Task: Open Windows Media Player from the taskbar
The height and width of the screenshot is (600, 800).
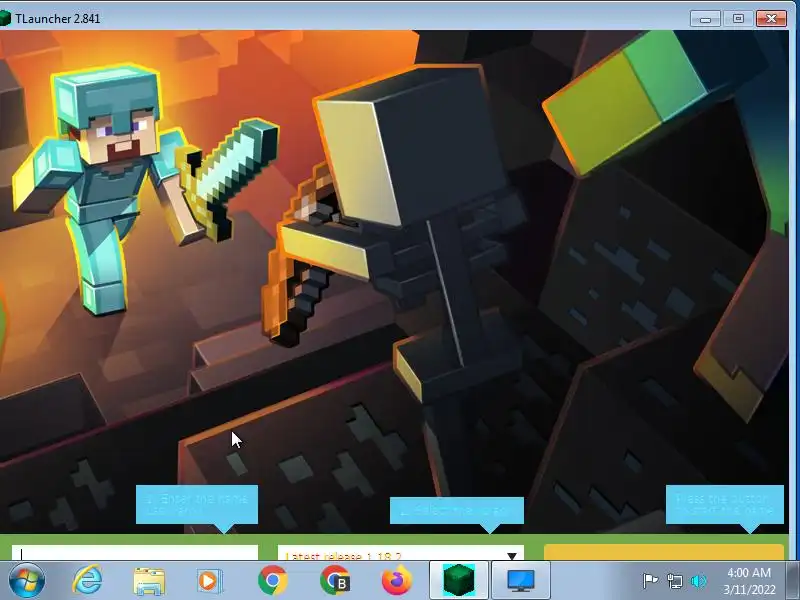Action: click(x=210, y=581)
